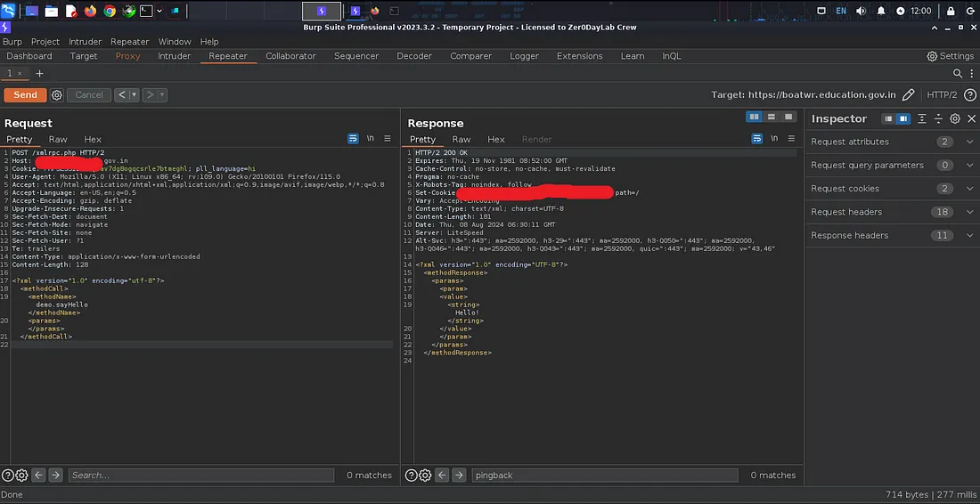Go back in request history
Screen dimensions: 980x504
click(122, 95)
